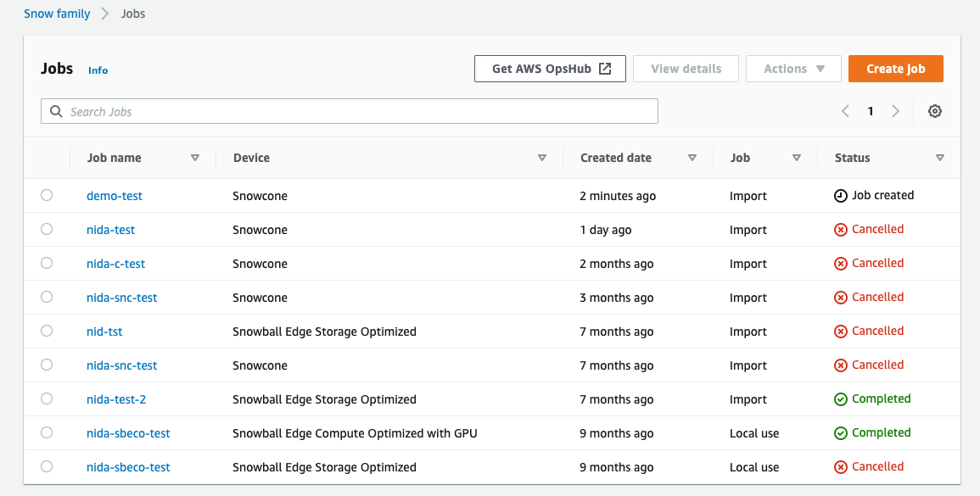Open the Device column filter dropdown
This screenshot has height=496, width=980.
click(541, 158)
